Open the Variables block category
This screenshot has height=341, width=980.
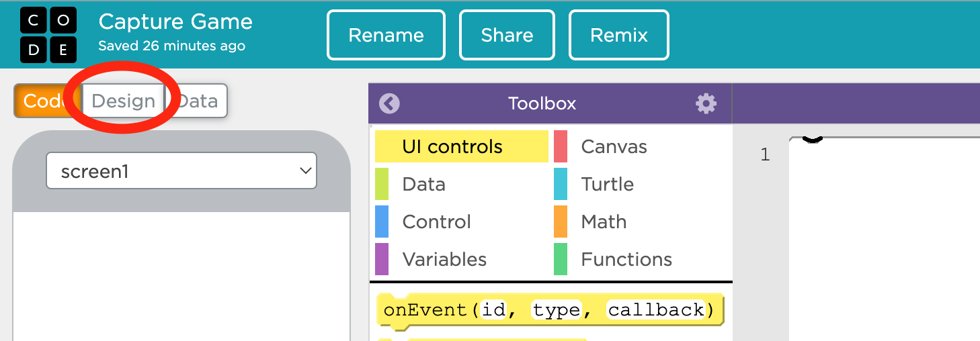point(444,260)
